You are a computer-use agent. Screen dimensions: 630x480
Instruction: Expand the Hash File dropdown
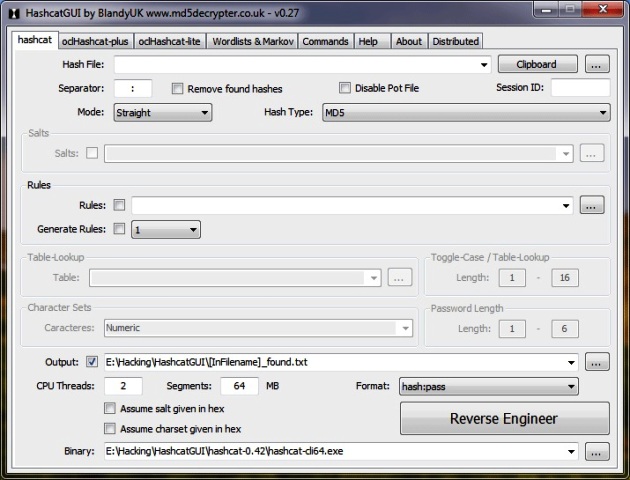(484, 65)
